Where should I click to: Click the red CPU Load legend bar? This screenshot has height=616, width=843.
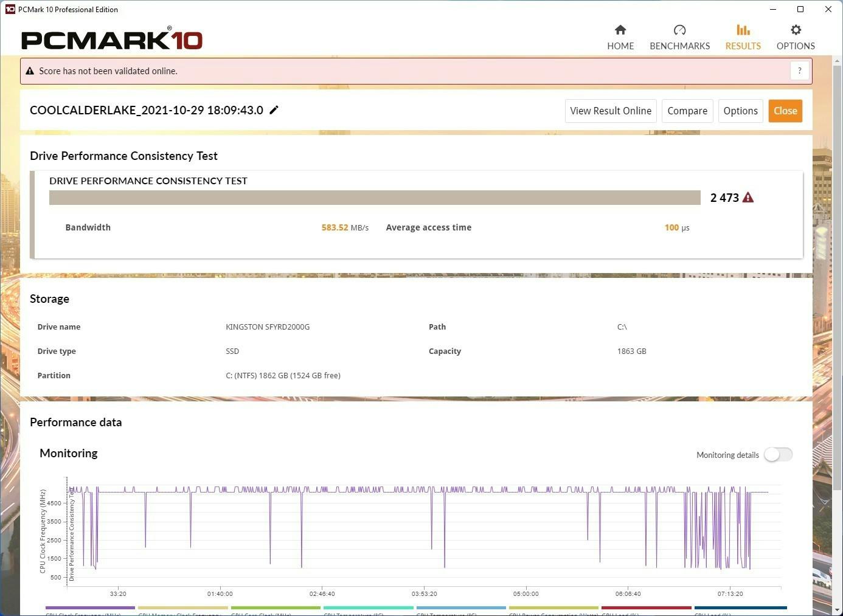coord(646,607)
